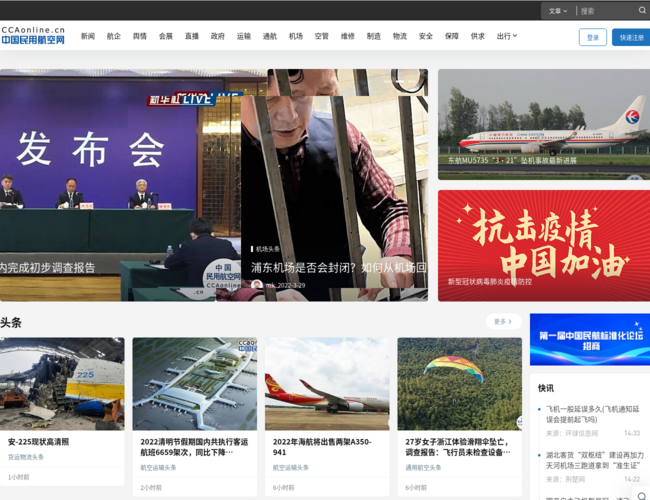Open the 政府 navigation item

218,36
